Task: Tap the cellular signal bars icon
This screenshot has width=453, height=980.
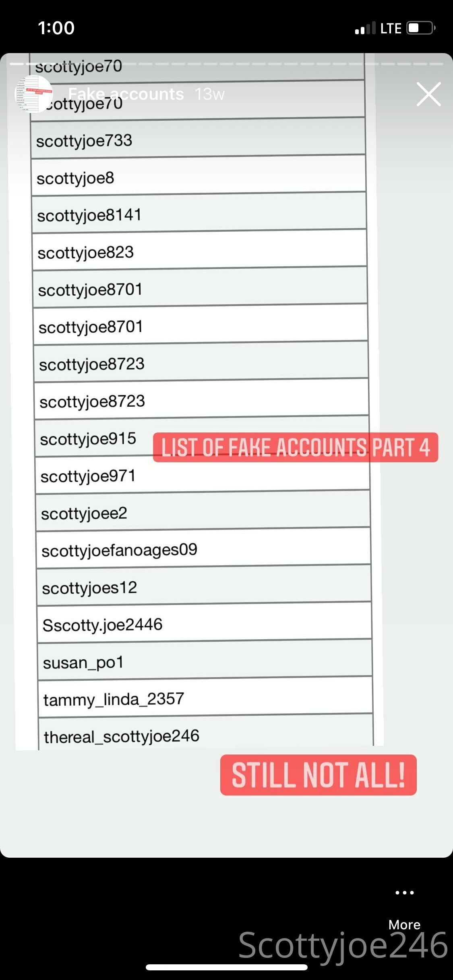Action: click(x=365, y=28)
